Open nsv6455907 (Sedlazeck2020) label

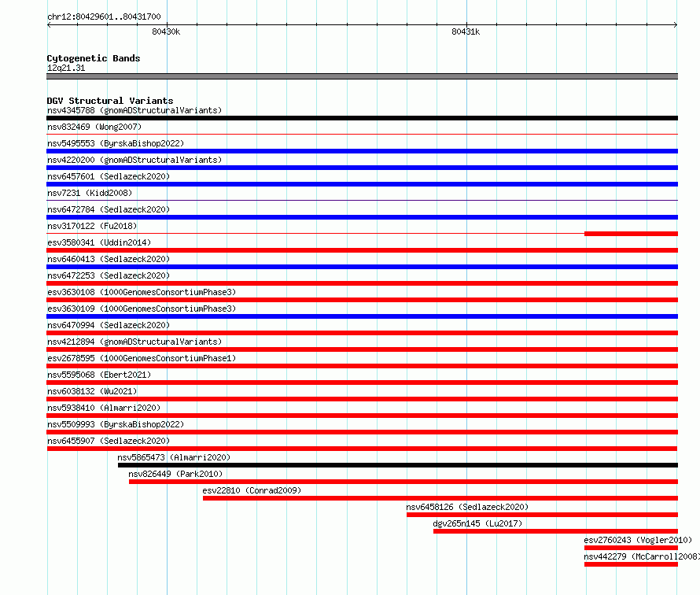[109, 441]
